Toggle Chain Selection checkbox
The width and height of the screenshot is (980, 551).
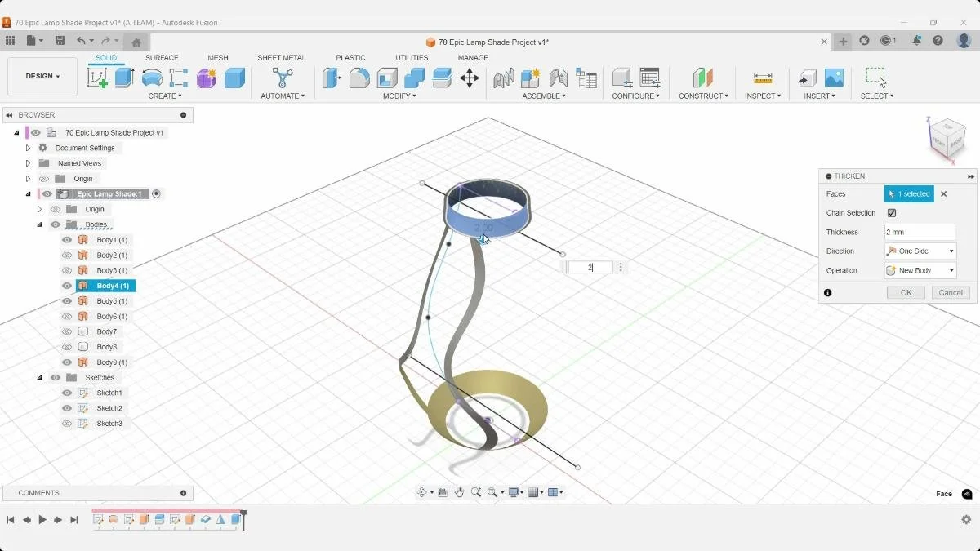[892, 213]
